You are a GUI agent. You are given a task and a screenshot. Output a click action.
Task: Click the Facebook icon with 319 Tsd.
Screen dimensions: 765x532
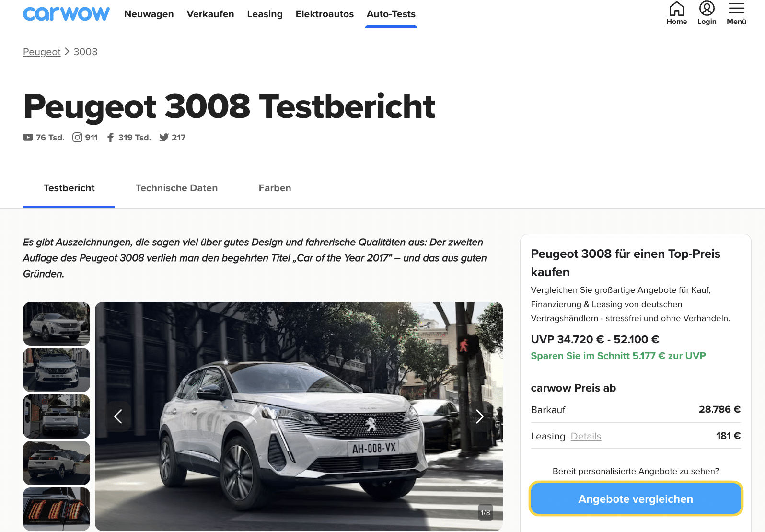click(111, 138)
